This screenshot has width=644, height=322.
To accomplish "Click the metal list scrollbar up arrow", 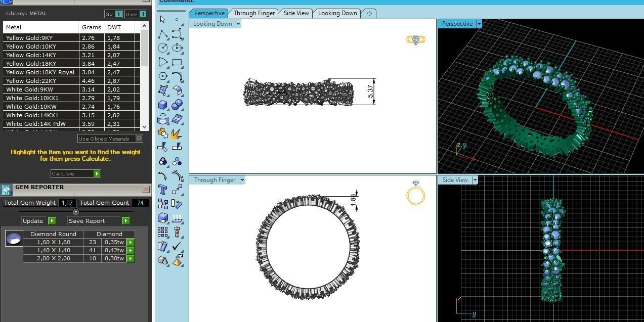I will [x=145, y=26].
